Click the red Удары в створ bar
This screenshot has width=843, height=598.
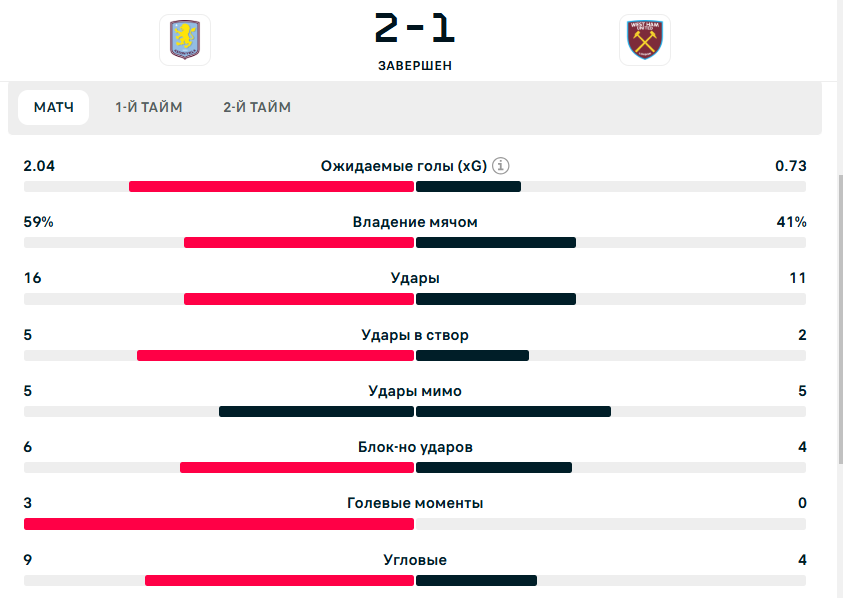point(275,355)
